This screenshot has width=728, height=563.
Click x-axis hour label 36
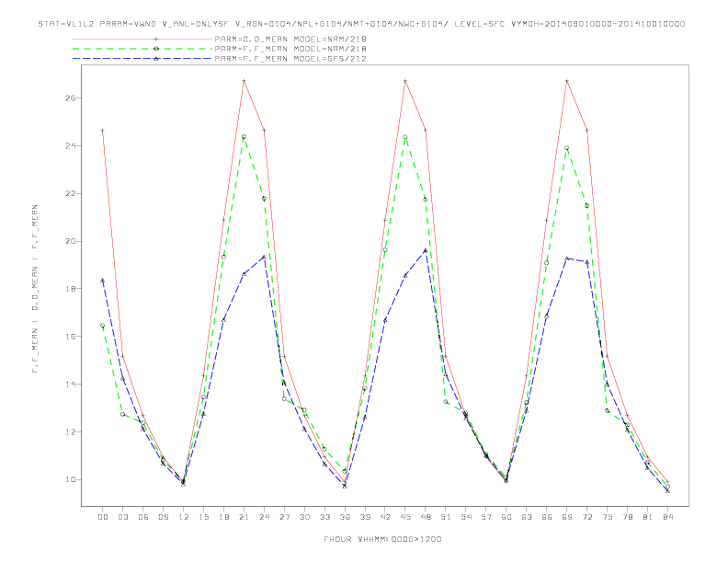[345, 517]
